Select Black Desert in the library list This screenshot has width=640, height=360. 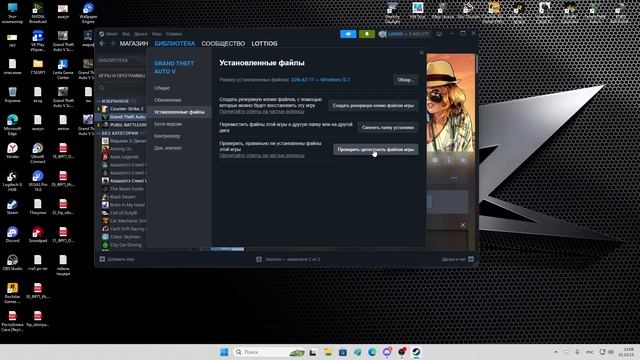(123, 197)
